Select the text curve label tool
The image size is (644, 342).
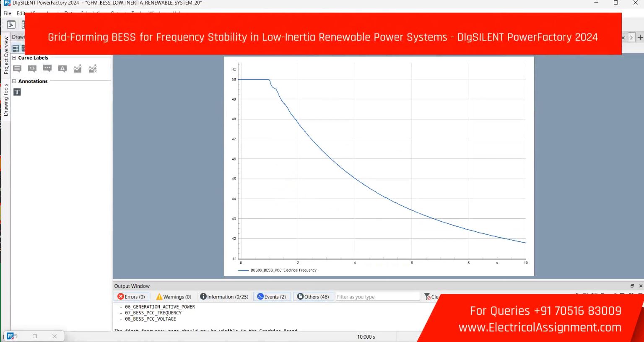point(17,69)
